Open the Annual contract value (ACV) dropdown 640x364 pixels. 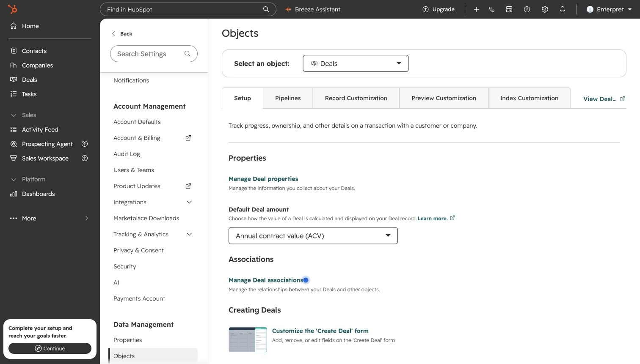313,236
